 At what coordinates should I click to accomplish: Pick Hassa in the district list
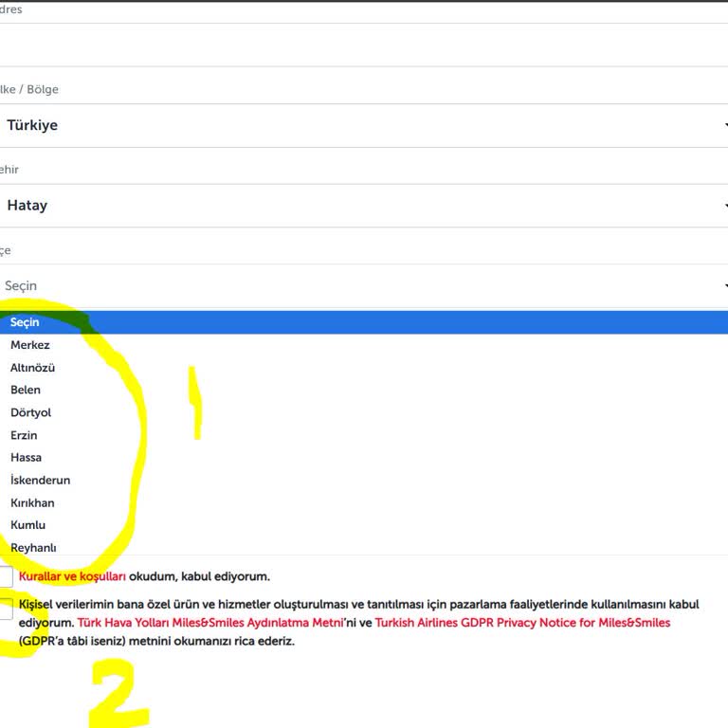coord(364,458)
